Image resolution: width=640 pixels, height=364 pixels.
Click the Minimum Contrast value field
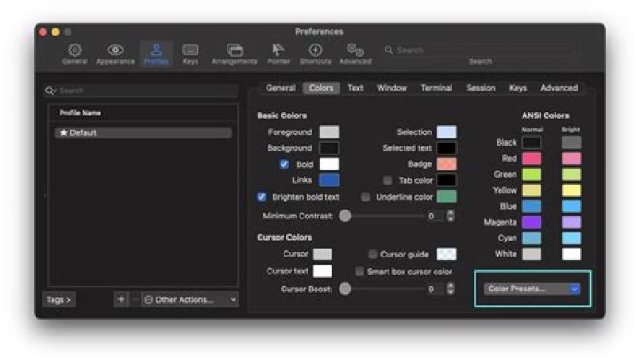point(435,216)
